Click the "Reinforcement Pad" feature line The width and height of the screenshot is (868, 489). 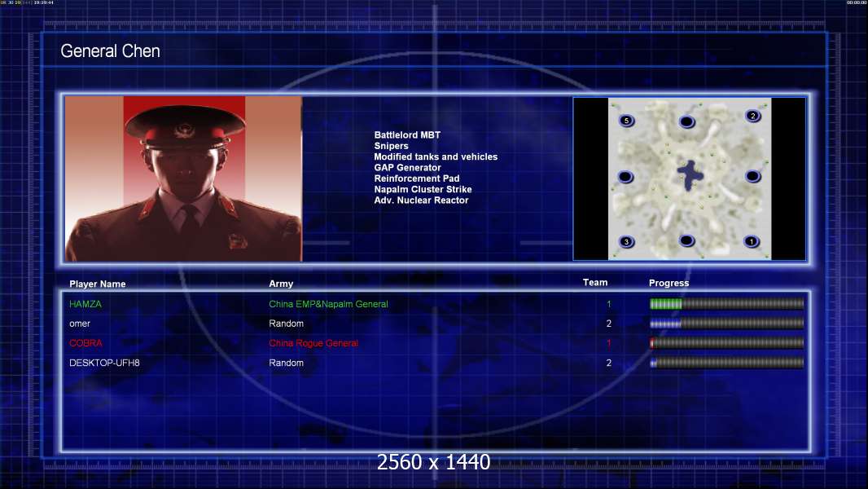(x=417, y=178)
